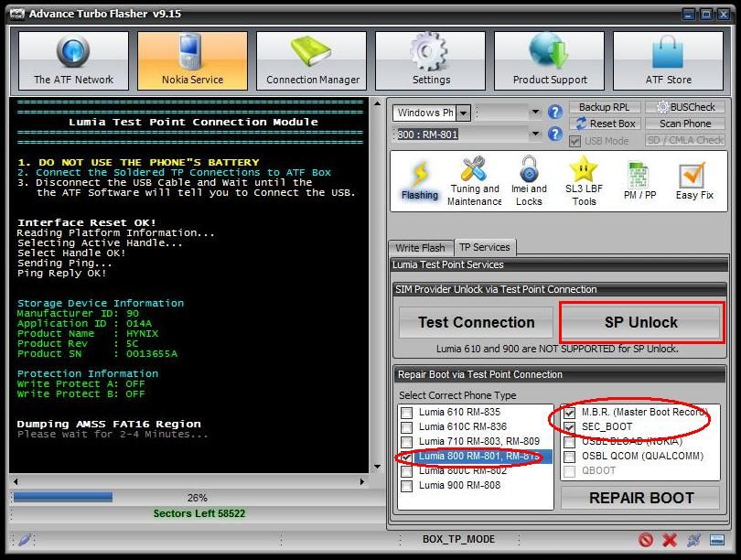Switch to the Write Flash tab
This screenshot has height=560, width=741.
coord(420,248)
